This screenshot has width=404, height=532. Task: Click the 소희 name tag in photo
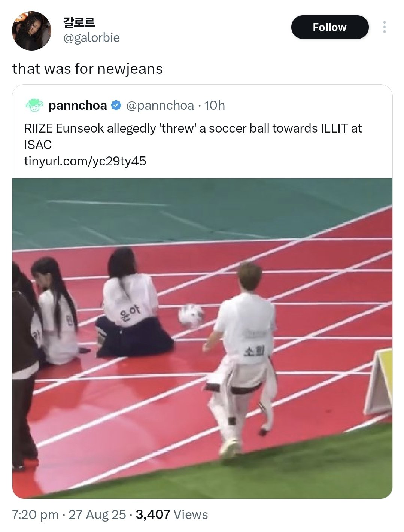click(255, 351)
